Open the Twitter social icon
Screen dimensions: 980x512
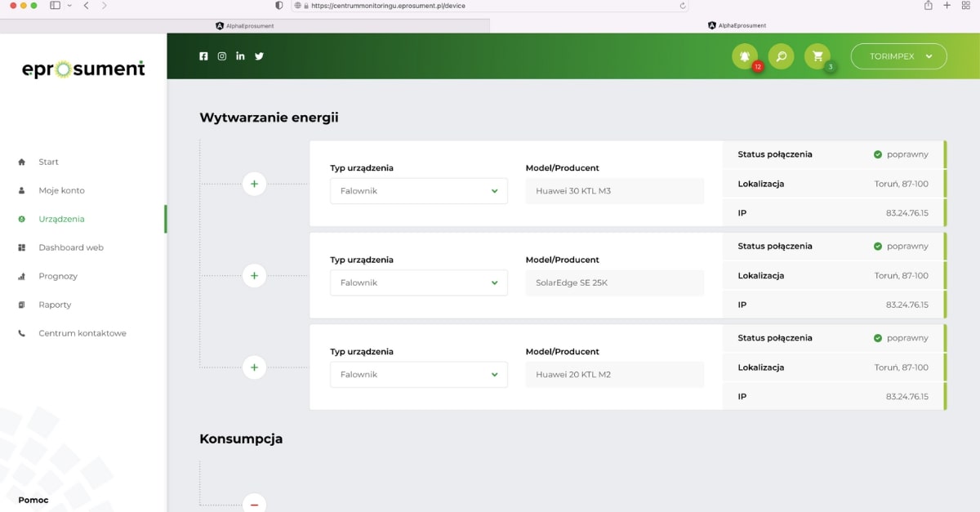[259, 56]
